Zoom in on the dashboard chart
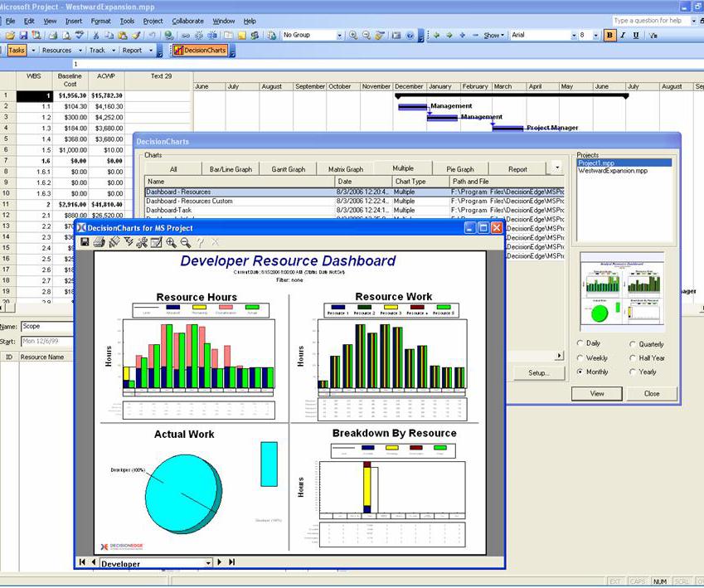 (x=171, y=242)
